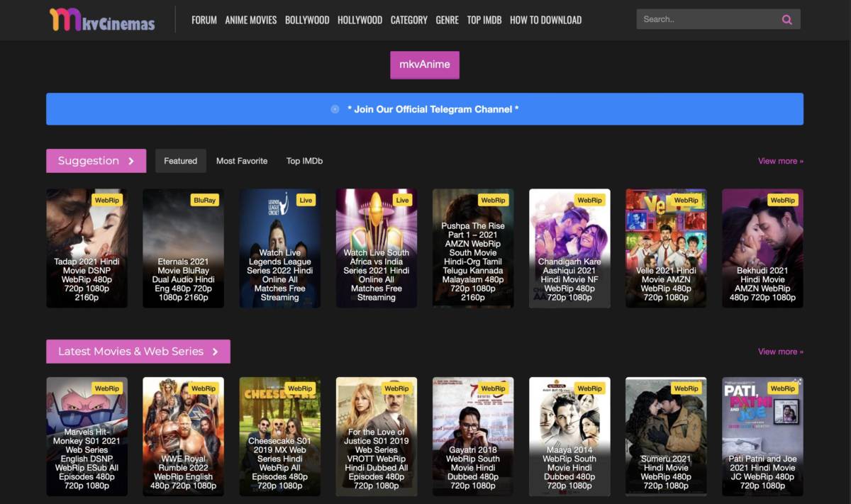Click the MkvCinemas logo
The height and width of the screenshot is (504, 851).
[102, 20]
